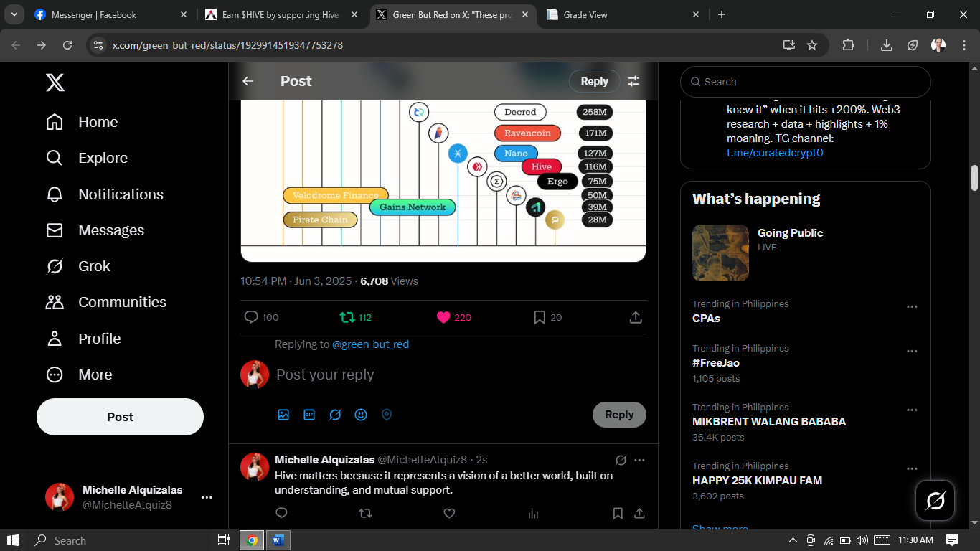Repost Michelle's Hive comment
The width and height of the screenshot is (980, 551).
(365, 513)
